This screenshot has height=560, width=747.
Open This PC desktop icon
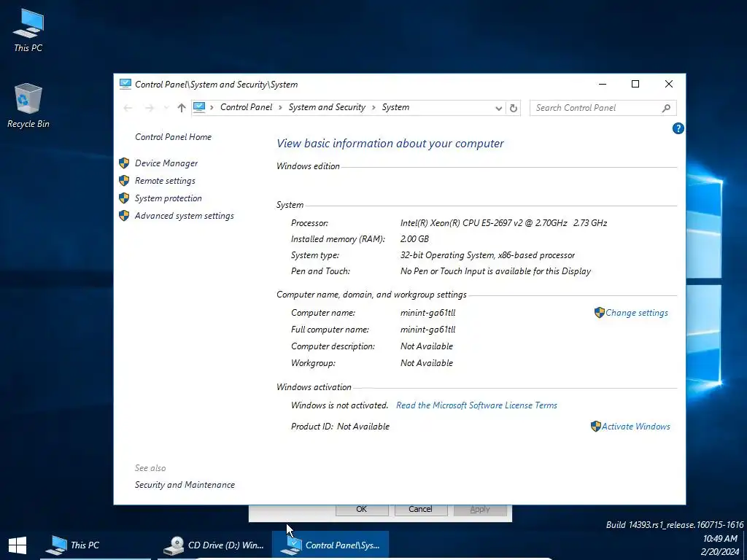point(28,31)
